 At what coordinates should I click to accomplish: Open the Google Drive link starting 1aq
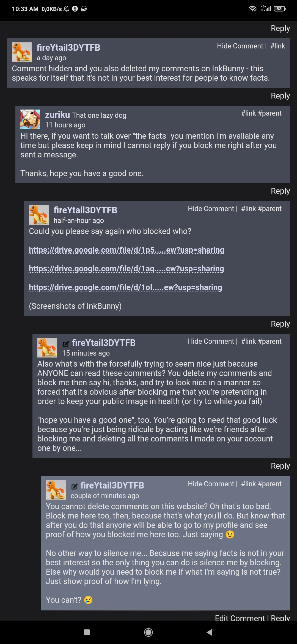point(126,269)
